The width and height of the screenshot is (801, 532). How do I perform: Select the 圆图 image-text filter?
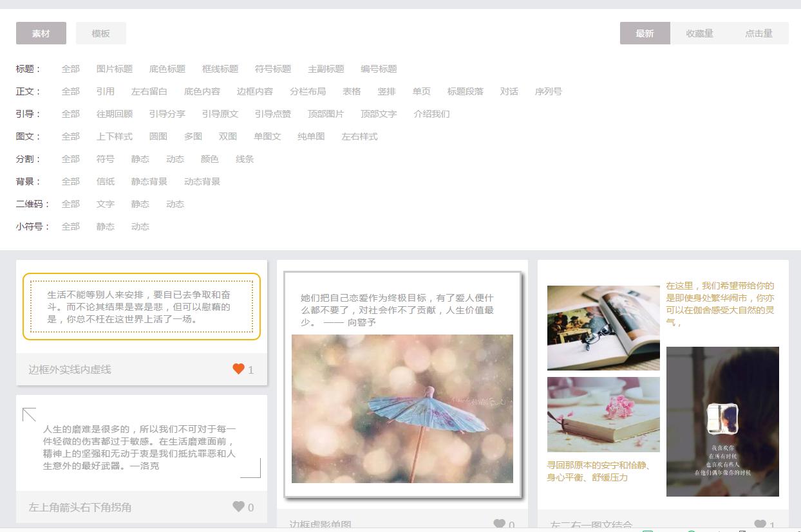(158, 136)
